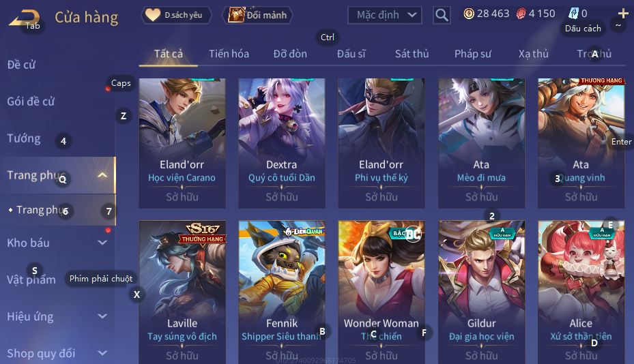Click the back arrow icon
The image size is (634, 364).
coord(25,18)
